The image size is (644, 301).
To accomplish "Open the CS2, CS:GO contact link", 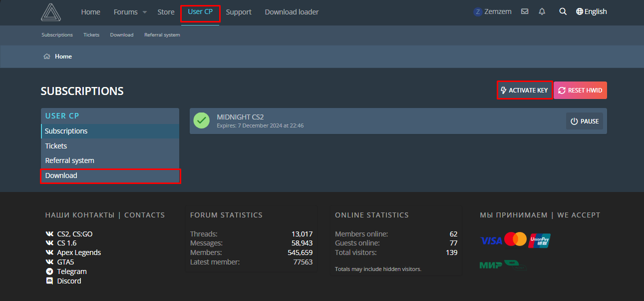I will click(x=75, y=234).
